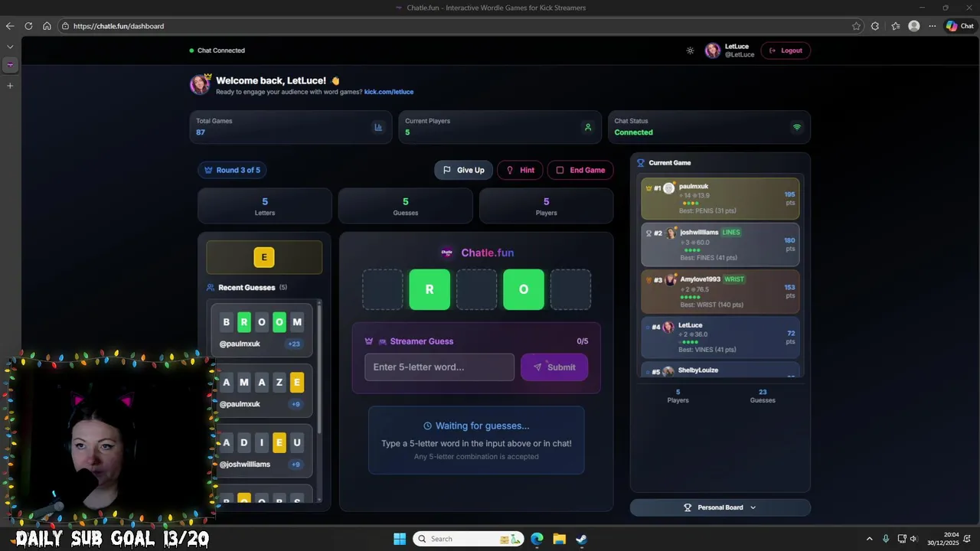Click the green O tile in word grid
Viewport: 980px width, 551px height.
pos(524,289)
